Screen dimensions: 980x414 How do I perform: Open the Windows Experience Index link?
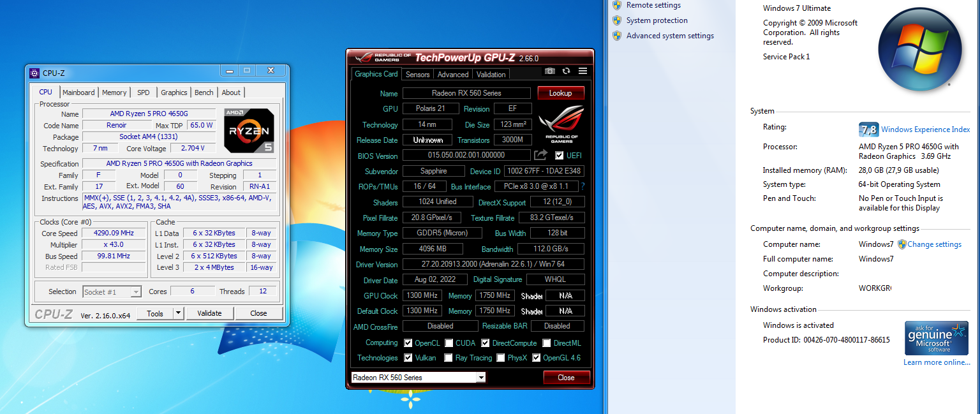point(925,129)
